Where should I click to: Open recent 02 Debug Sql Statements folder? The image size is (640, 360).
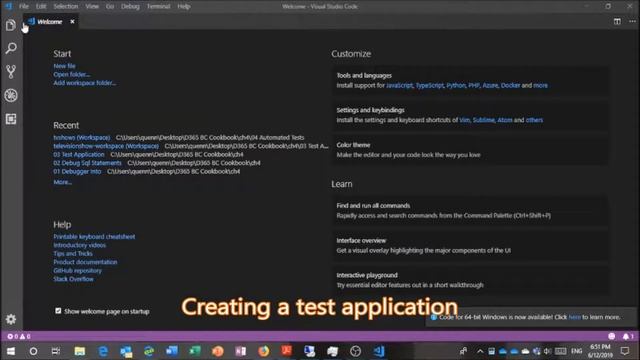coord(87,163)
